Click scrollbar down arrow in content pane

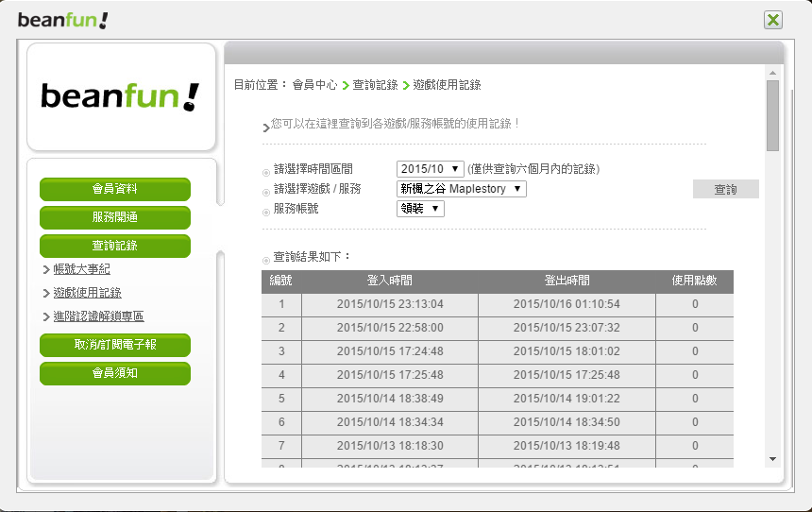point(772,459)
